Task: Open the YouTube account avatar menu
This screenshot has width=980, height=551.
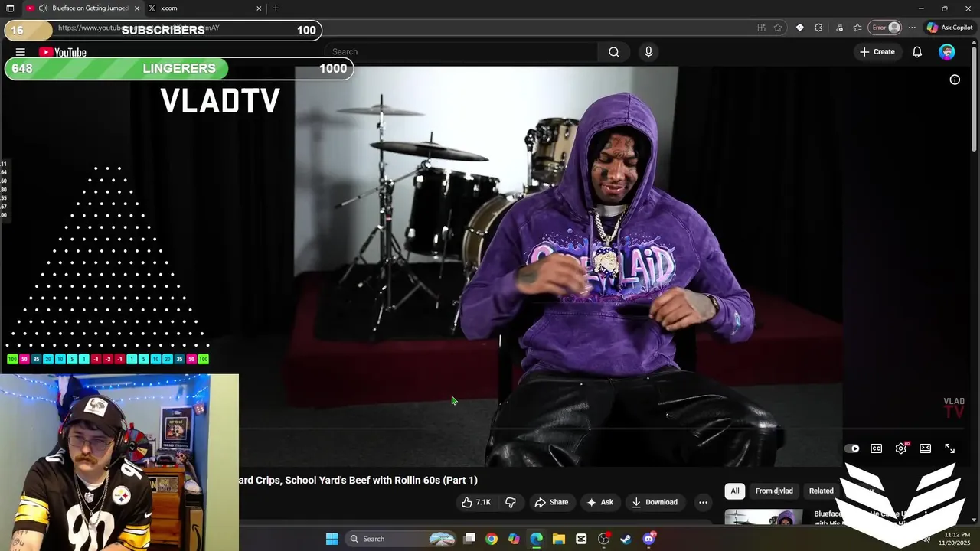Action: (x=947, y=52)
